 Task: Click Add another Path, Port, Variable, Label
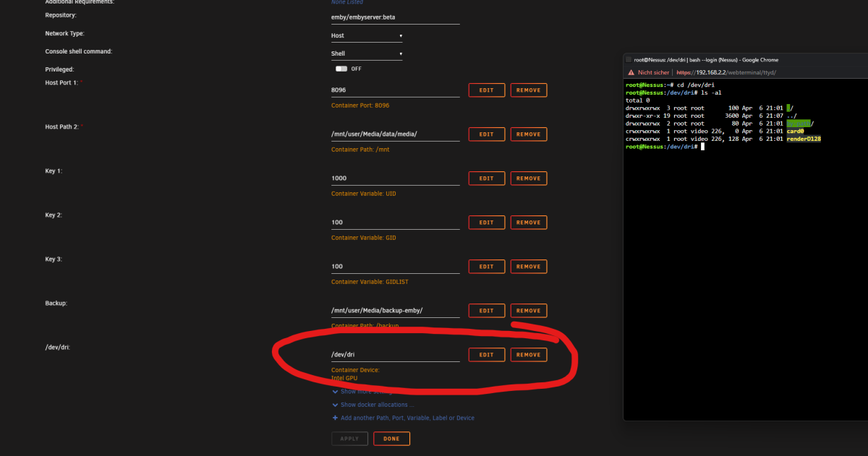(x=405, y=418)
